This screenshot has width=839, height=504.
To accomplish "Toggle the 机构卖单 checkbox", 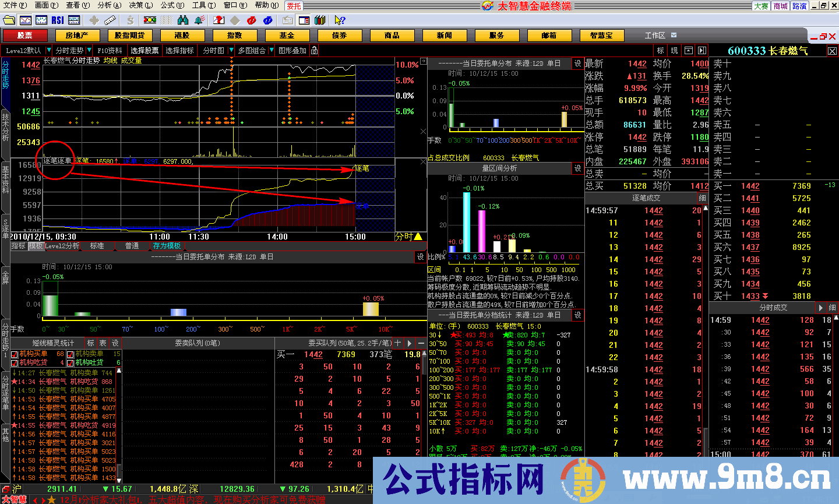I will pos(70,354).
